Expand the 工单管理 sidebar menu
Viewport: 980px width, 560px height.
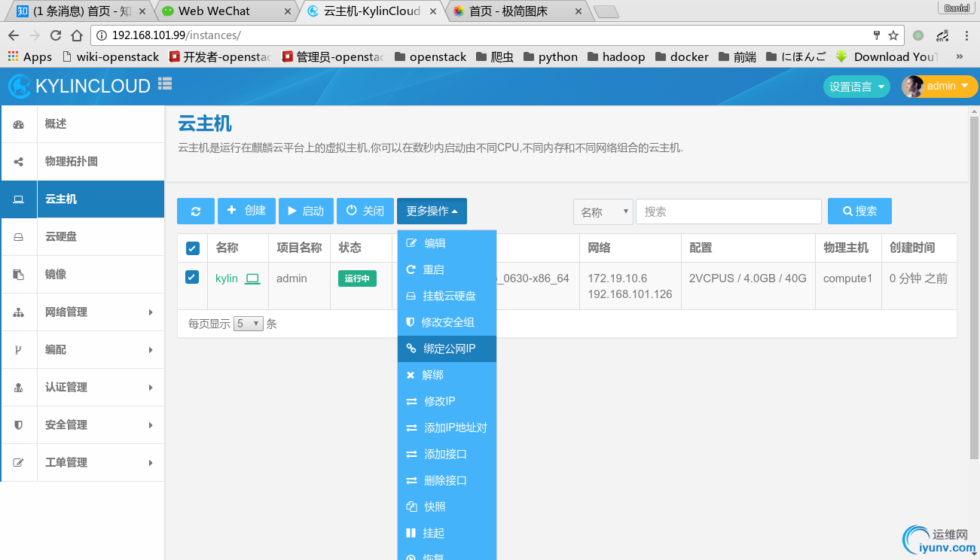pyautogui.click(x=151, y=463)
